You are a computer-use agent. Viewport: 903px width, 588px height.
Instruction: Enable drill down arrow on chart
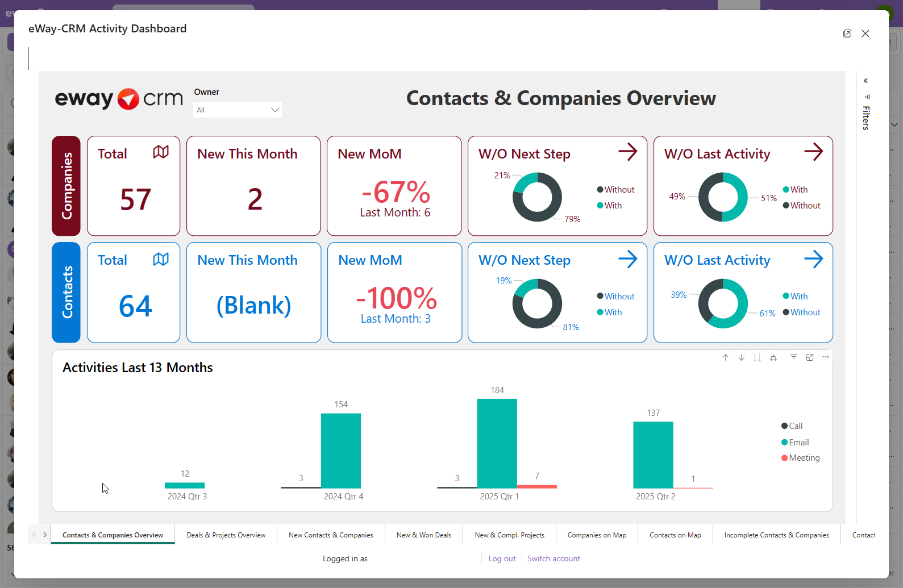tap(742, 357)
